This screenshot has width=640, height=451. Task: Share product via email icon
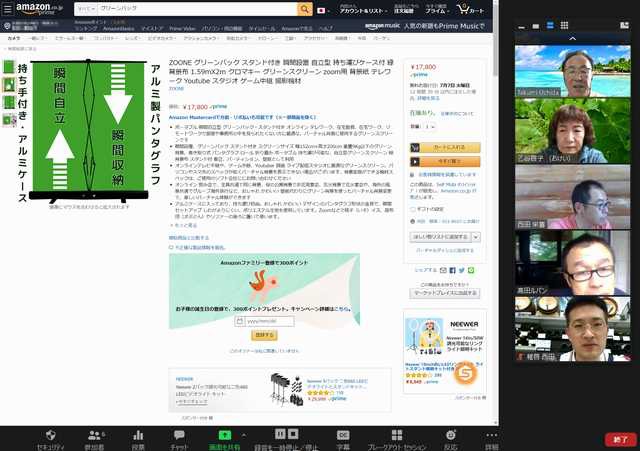pyautogui.click(x=443, y=270)
